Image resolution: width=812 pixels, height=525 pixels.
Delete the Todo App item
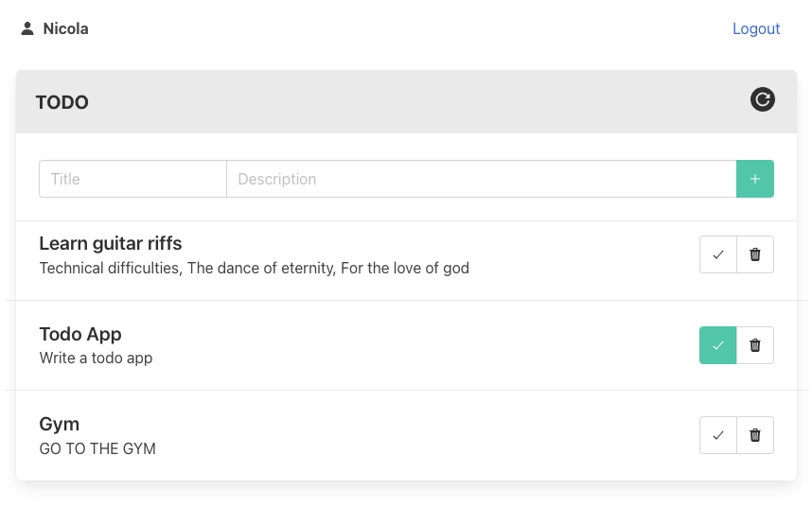point(755,345)
